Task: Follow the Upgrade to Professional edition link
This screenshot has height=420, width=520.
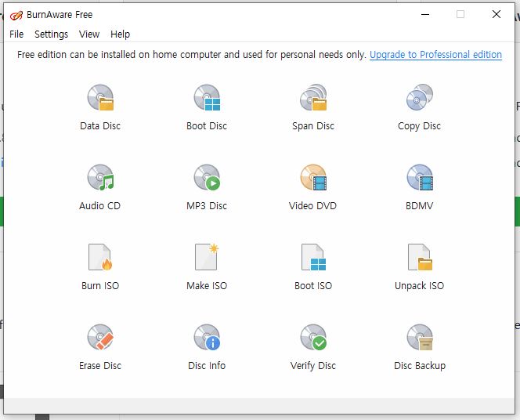Action: pos(435,54)
